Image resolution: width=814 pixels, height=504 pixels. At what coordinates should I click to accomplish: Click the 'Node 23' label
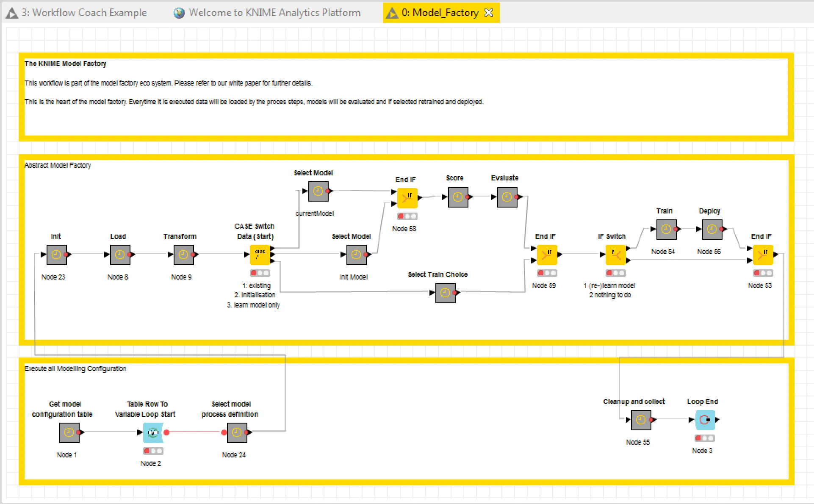pos(53,277)
